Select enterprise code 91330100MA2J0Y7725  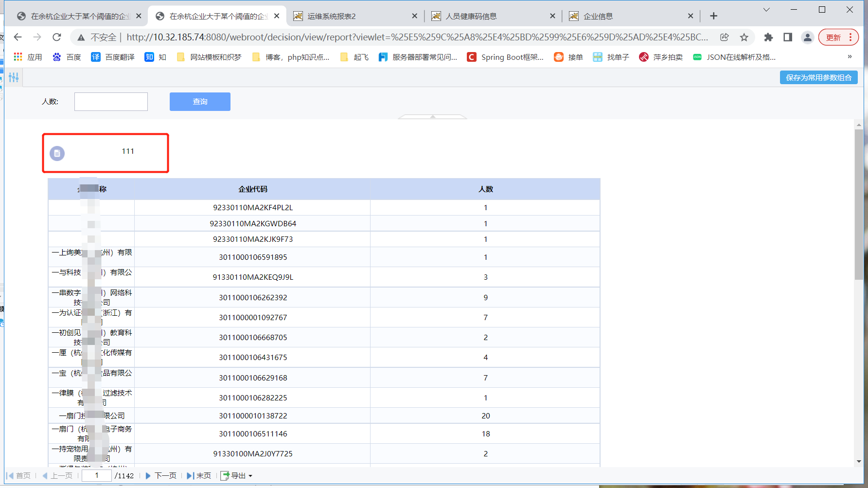tap(253, 454)
